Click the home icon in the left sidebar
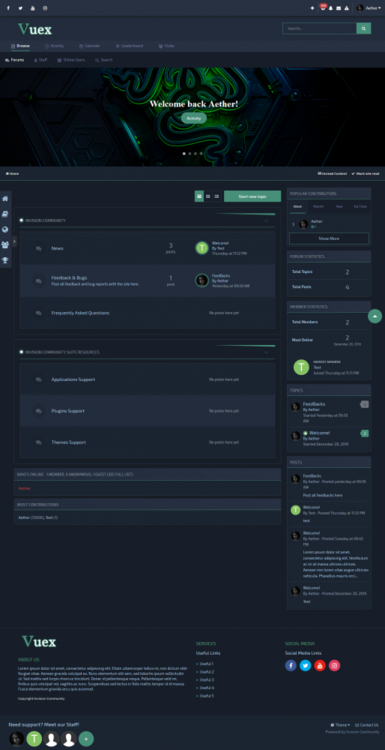 [x=5, y=199]
